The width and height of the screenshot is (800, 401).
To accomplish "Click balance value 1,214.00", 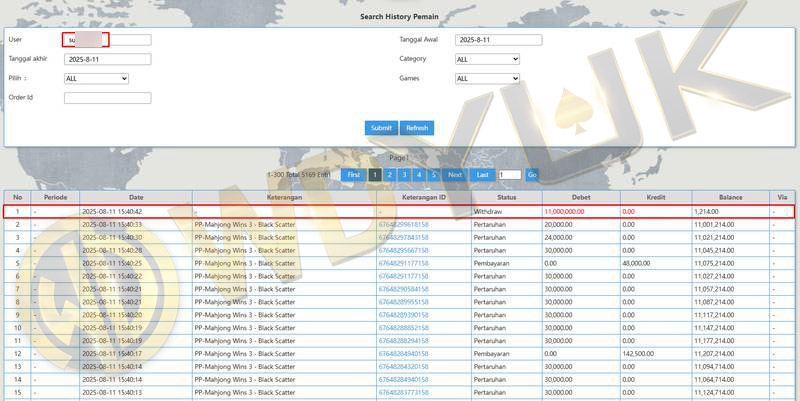I will coord(706,212).
